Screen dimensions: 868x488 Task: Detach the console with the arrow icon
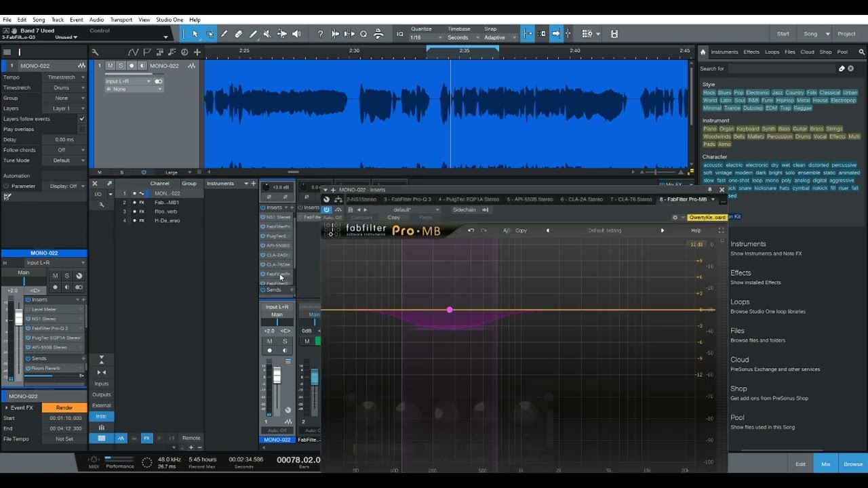point(109,184)
